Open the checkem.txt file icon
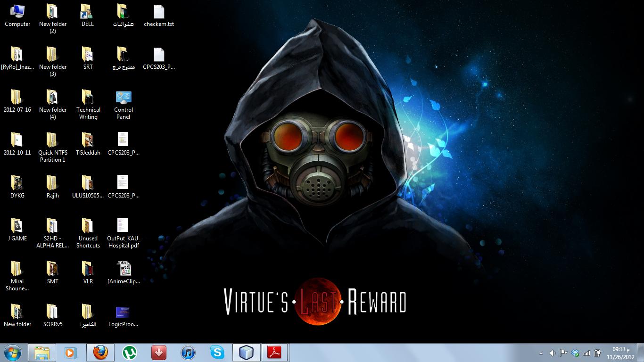 159,16
